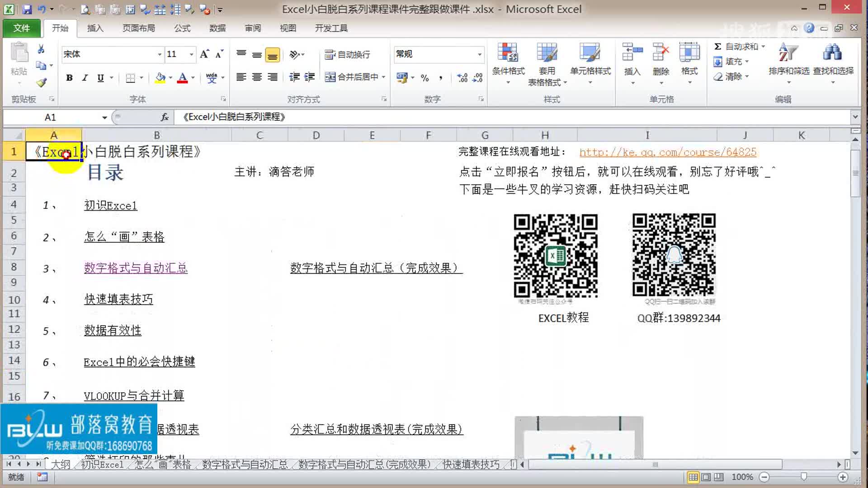Switch to Insert (插入) ribbon tab
868x488 pixels.
(x=95, y=28)
